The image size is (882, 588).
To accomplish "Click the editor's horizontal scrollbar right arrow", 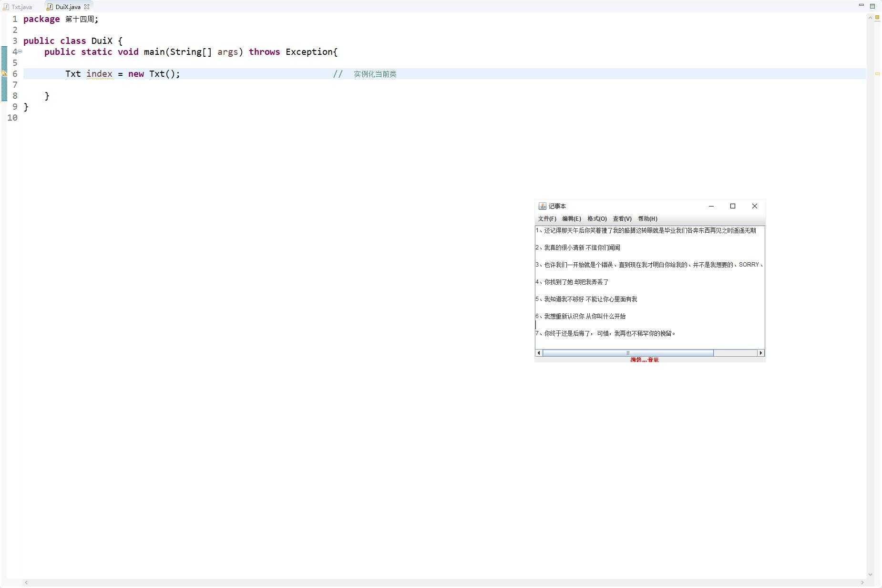I will (x=862, y=582).
